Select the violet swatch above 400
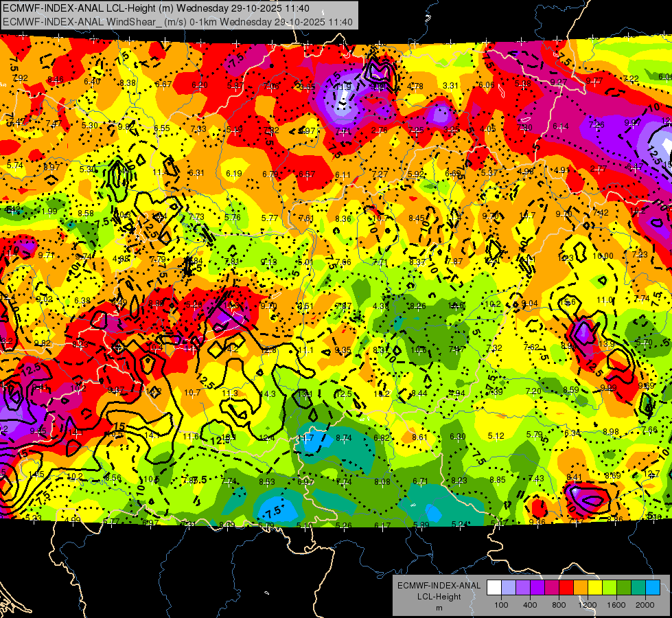 click(537, 588)
